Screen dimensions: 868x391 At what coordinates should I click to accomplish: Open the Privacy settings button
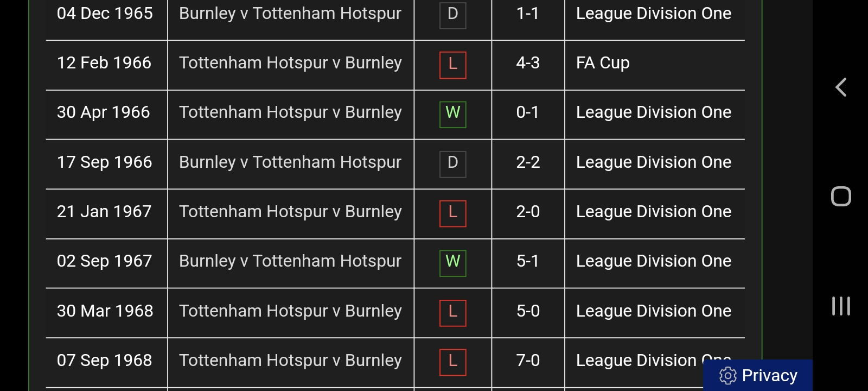click(758, 375)
